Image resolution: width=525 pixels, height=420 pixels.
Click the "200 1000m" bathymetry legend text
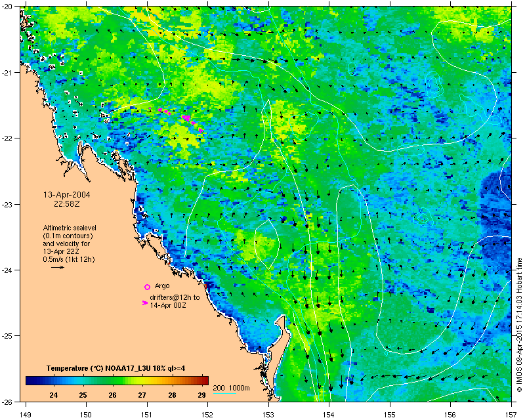pyautogui.click(x=232, y=388)
